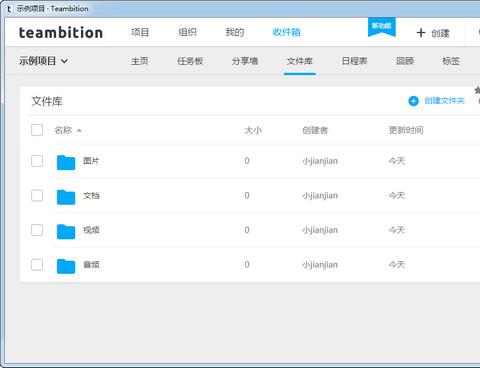Click size value 0 in 图片 row
This screenshot has width=480, height=368.
[x=247, y=161]
